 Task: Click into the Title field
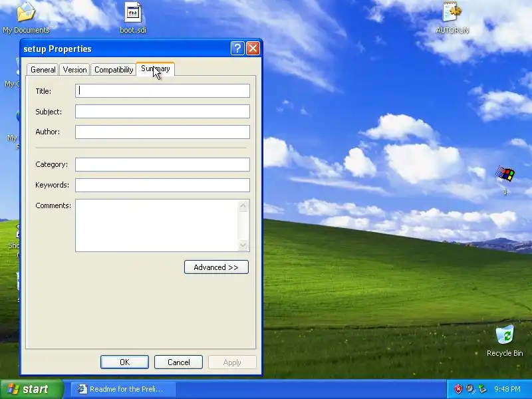(x=162, y=91)
